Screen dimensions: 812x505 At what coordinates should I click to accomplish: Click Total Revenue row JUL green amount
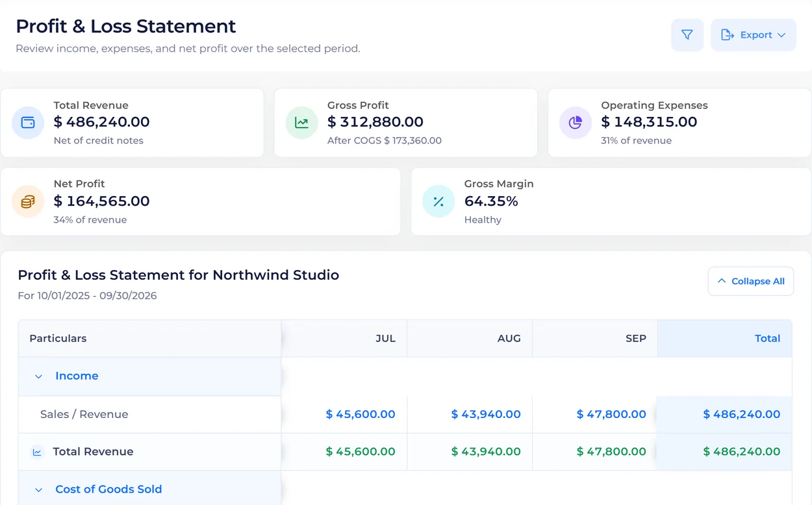(x=361, y=452)
